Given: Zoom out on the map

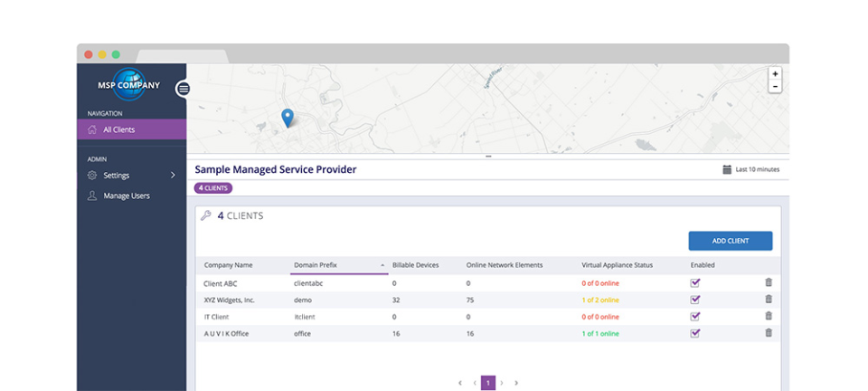Looking at the screenshot, I should click(775, 87).
